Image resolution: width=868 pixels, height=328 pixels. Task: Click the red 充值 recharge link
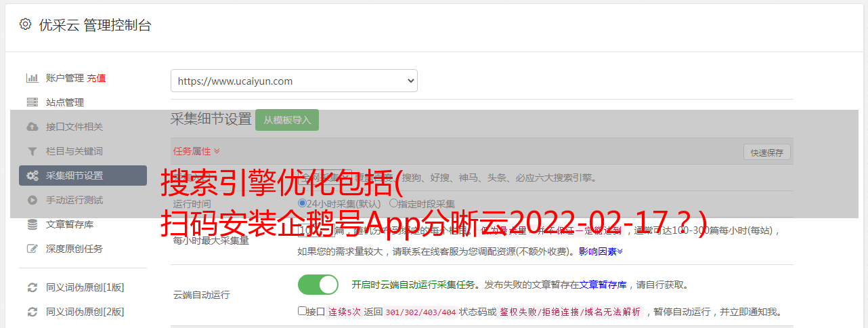96,78
